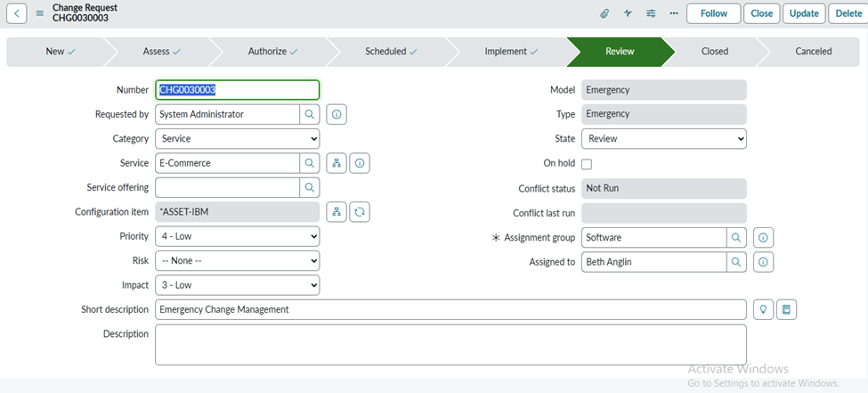Click the paperclip attachments icon
Screen dimensions: 868x393
click(x=604, y=13)
